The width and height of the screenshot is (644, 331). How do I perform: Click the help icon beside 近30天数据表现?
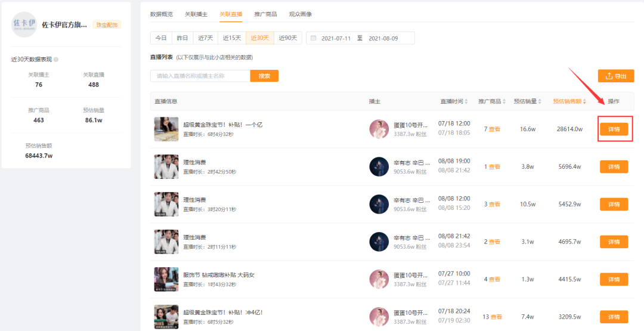click(x=56, y=60)
